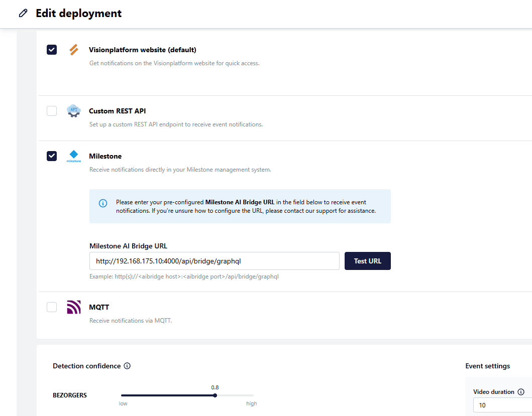532x416 pixels.
Task: Click the MQTT section heading
Action: click(99, 307)
